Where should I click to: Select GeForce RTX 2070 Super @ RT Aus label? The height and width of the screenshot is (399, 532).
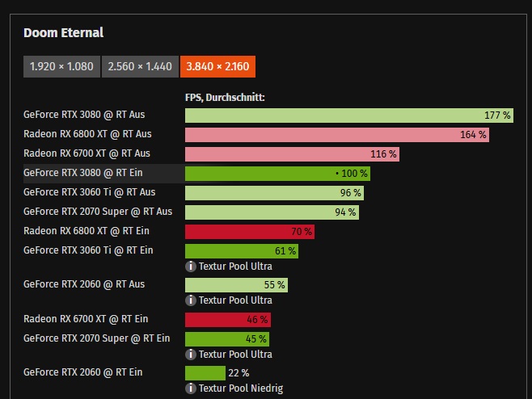pyautogui.click(x=98, y=212)
